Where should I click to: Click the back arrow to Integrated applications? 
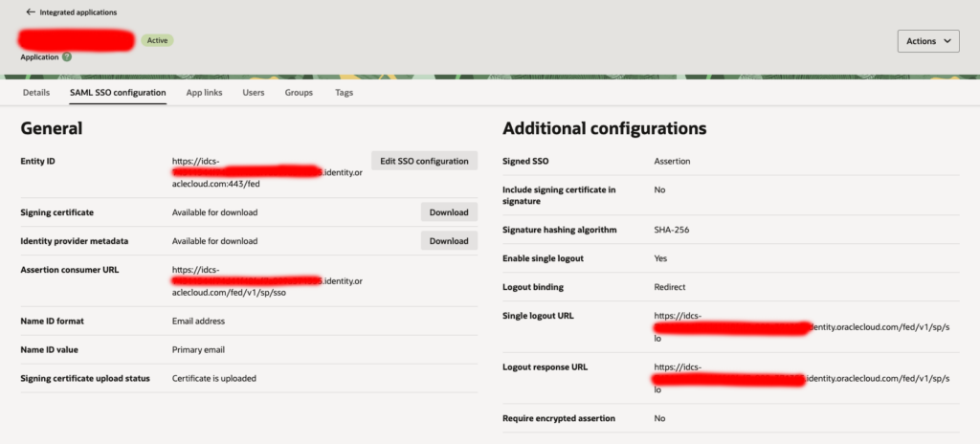point(30,11)
